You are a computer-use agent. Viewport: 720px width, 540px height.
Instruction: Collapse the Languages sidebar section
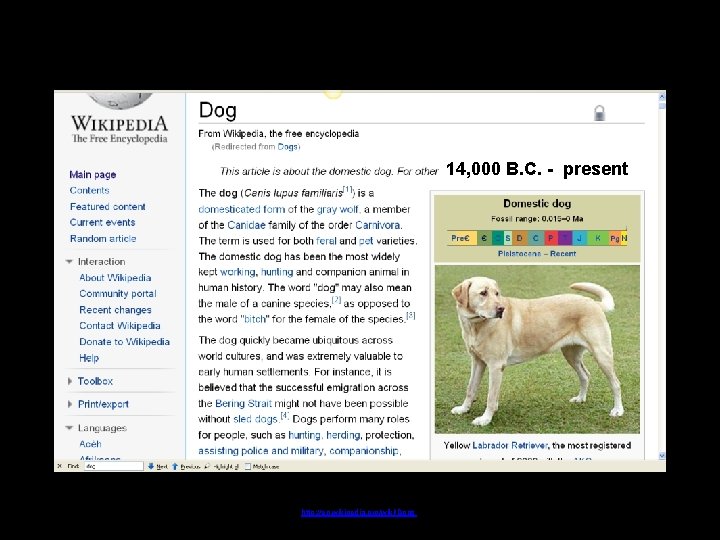[x=69, y=428]
